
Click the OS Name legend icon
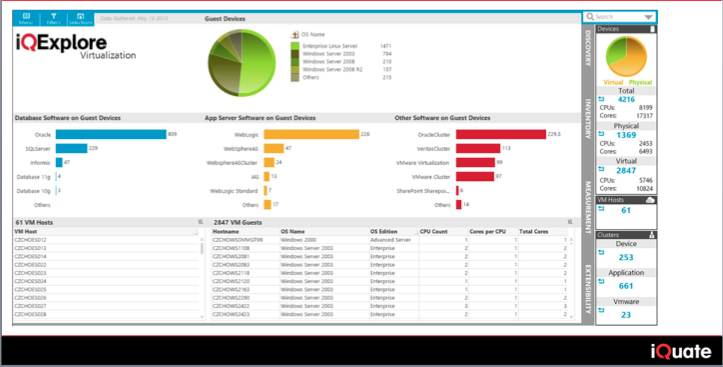coord(294,35)
